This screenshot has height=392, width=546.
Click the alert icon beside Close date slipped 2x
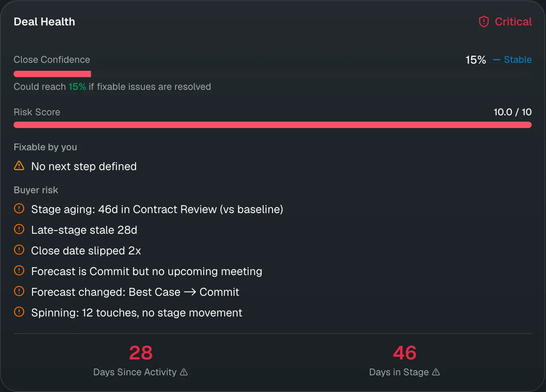click(19, 250)
